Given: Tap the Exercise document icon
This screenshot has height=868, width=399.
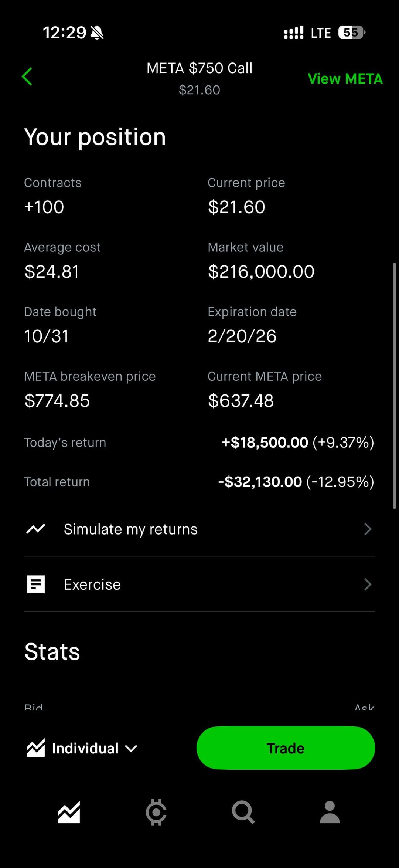Looking at the screenshot, I should tap(36, 584).
